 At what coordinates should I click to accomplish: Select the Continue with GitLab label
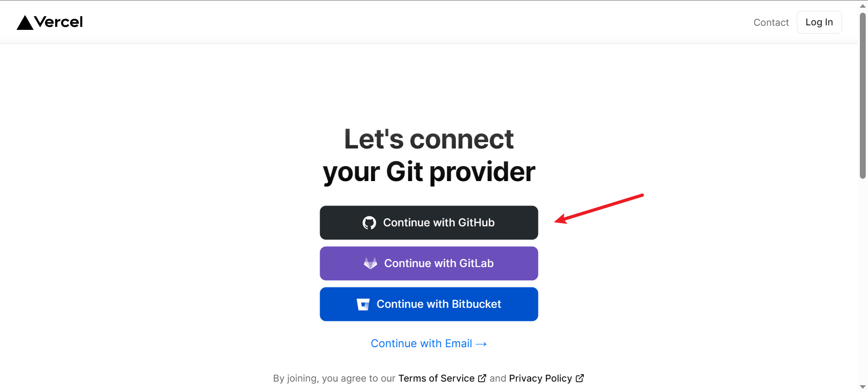point(439,263)
